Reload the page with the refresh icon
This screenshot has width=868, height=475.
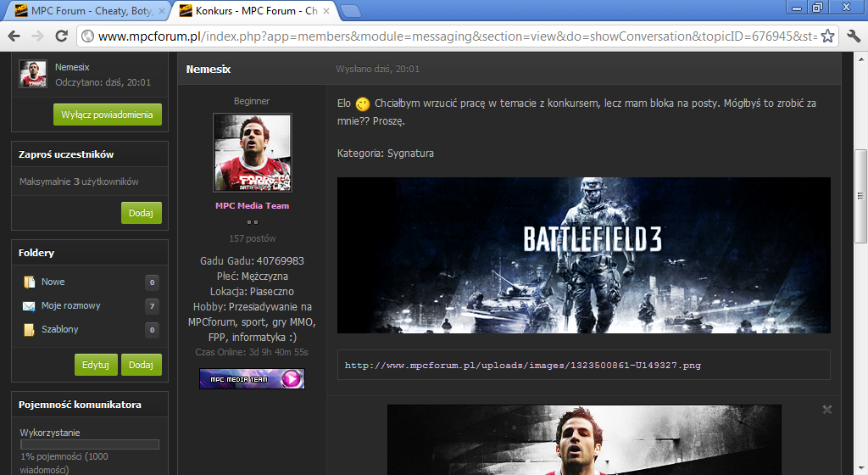[x=61, y=36]
